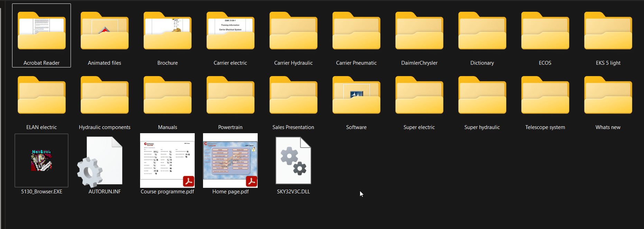Click the 'Sales Presentation' label
The height and width of the screenshot is (229, 644).
(293, 127)
